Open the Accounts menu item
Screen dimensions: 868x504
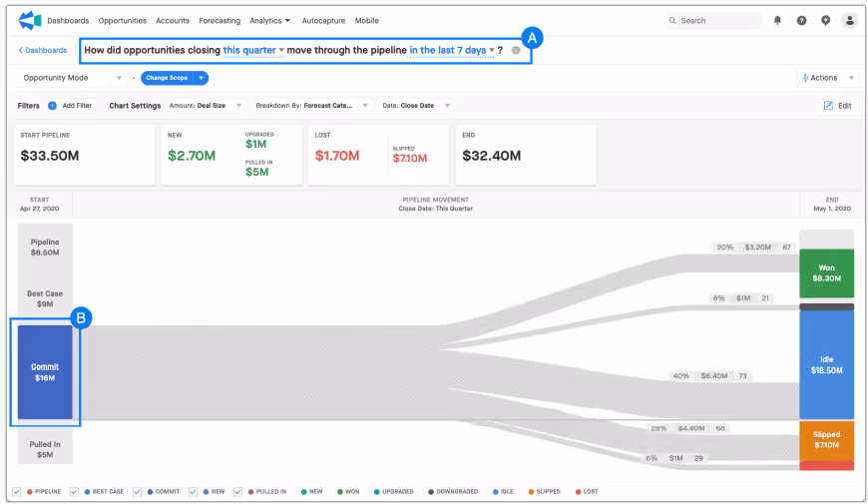click(x=173, y=21)
